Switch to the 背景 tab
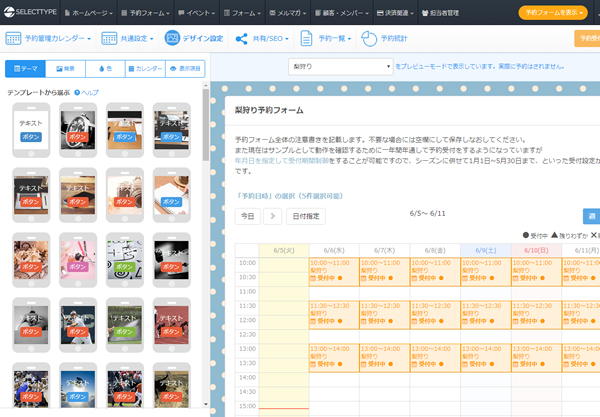 coord(65,69)
